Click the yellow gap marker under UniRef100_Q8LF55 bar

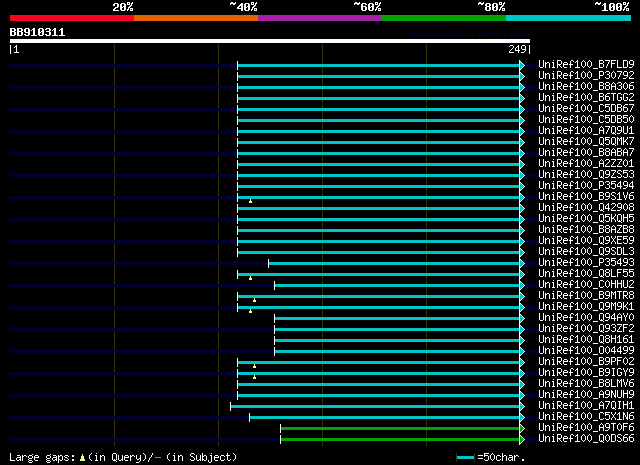250,278
